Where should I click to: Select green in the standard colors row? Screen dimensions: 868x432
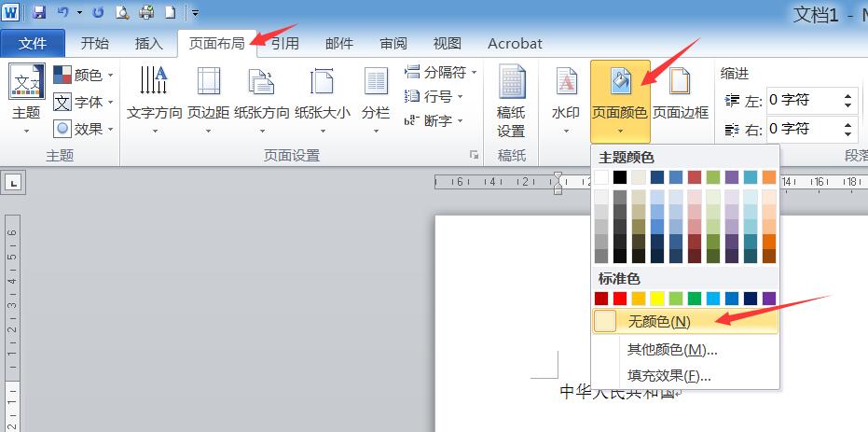tap(695, 299)
